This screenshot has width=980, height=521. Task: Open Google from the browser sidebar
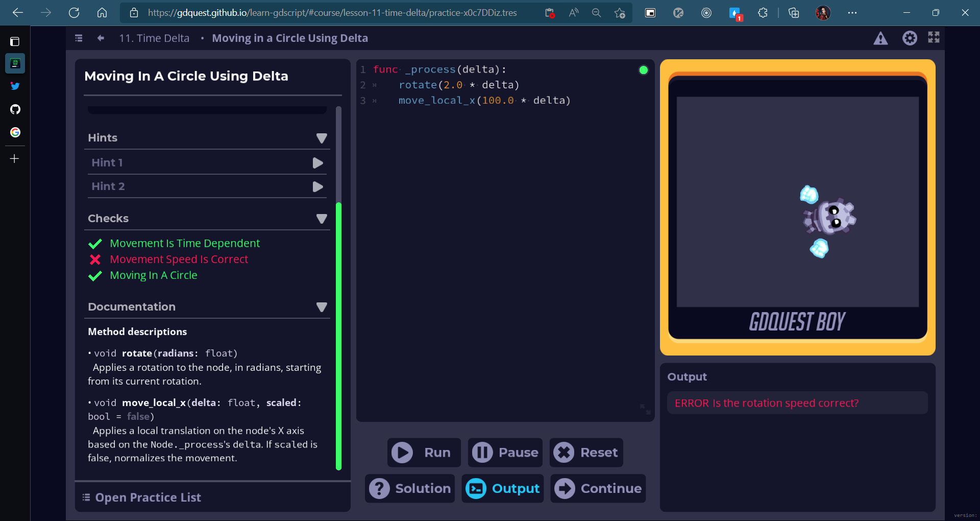(x=15, y=132)
